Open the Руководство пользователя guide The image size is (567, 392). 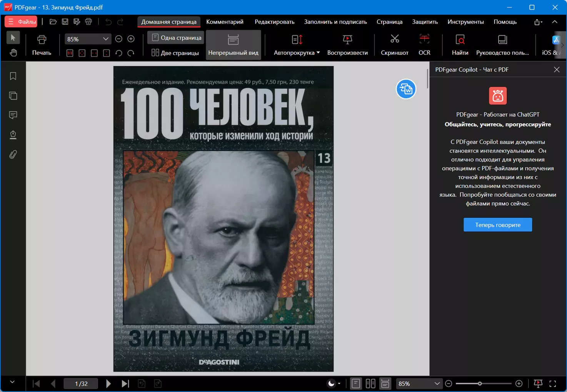click(502, 45)
